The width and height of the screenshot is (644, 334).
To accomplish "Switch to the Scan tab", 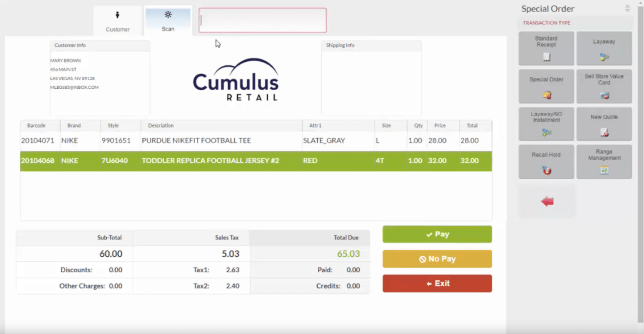I will tap(168, 21).
